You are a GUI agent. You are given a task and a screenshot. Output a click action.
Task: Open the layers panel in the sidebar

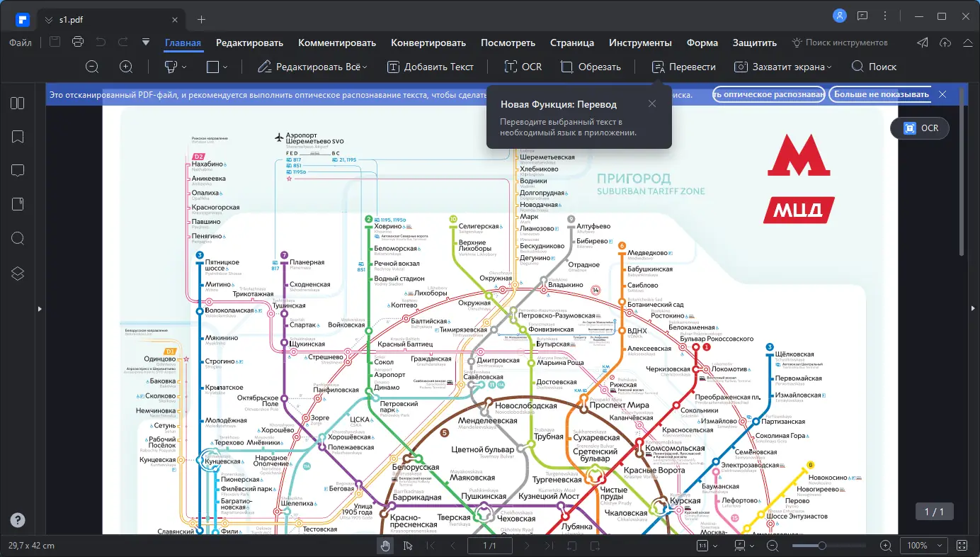[18, 273]
